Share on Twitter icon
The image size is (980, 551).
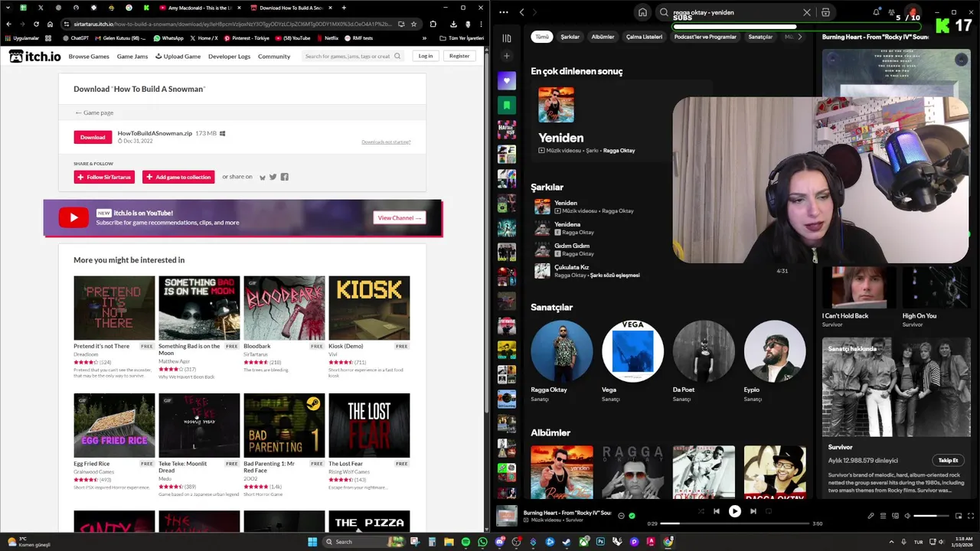273,177
